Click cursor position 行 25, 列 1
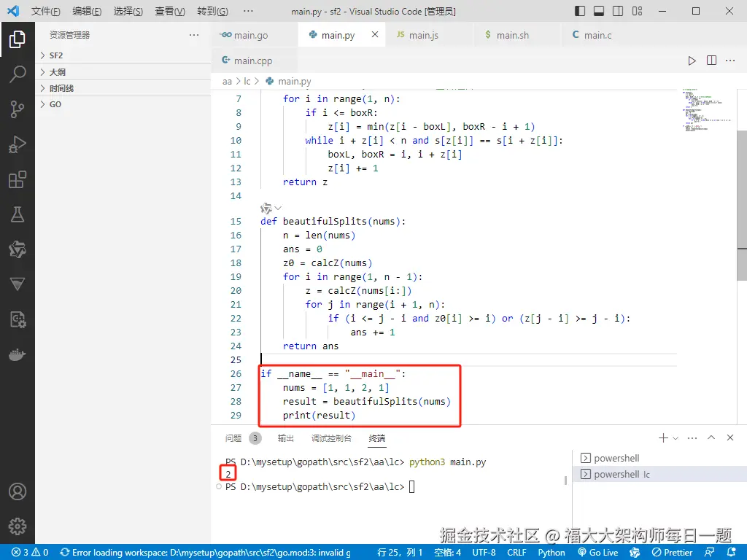The width and height of the screenshot is (747, 560). click(400, 552)
